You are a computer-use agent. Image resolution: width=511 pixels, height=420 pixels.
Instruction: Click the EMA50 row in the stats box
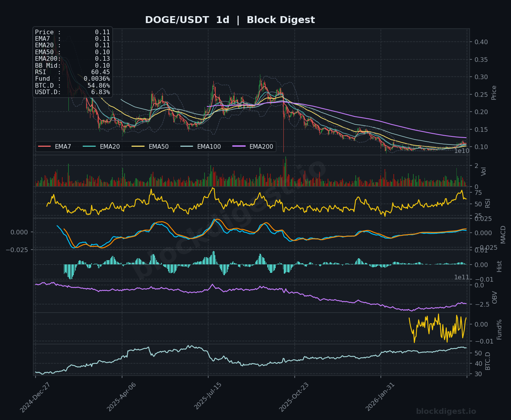click(x=72, y=52)
